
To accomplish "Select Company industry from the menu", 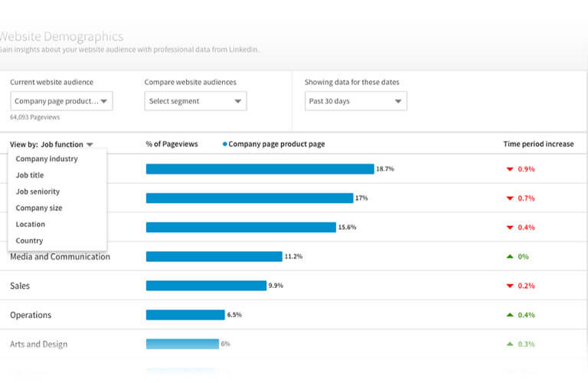I will pos(47,159).
